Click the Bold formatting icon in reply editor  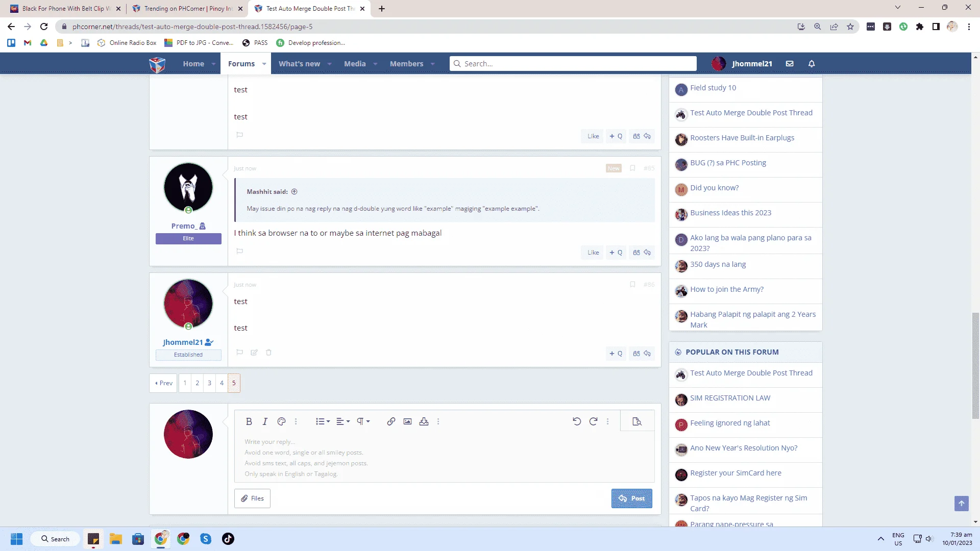pos(249,421)
